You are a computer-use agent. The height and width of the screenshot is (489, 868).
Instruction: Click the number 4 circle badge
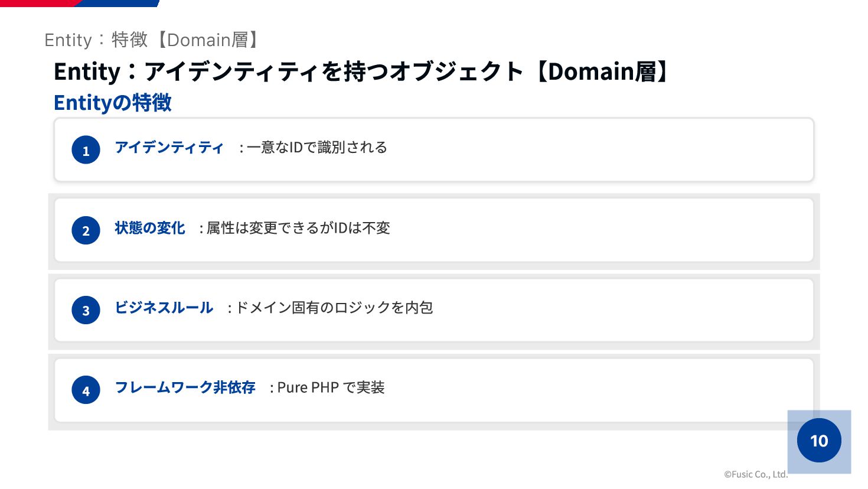[x=86, y=390]
